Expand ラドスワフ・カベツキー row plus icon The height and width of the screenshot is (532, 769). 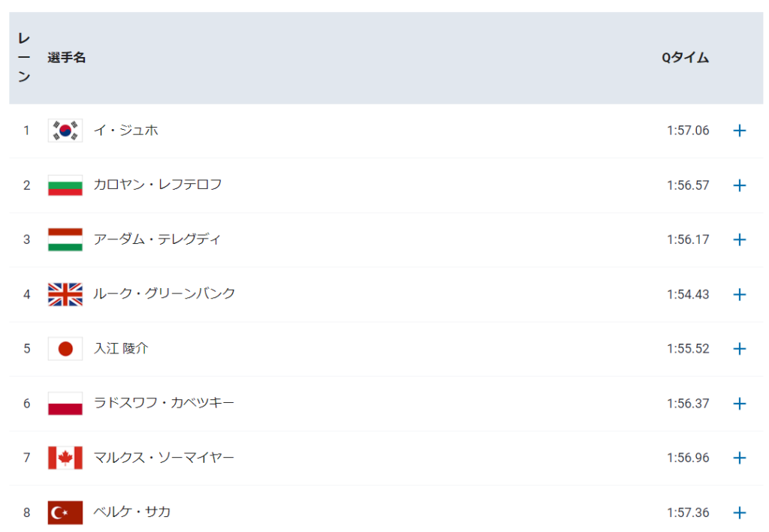pyautogui.click(x=739, y=404)
